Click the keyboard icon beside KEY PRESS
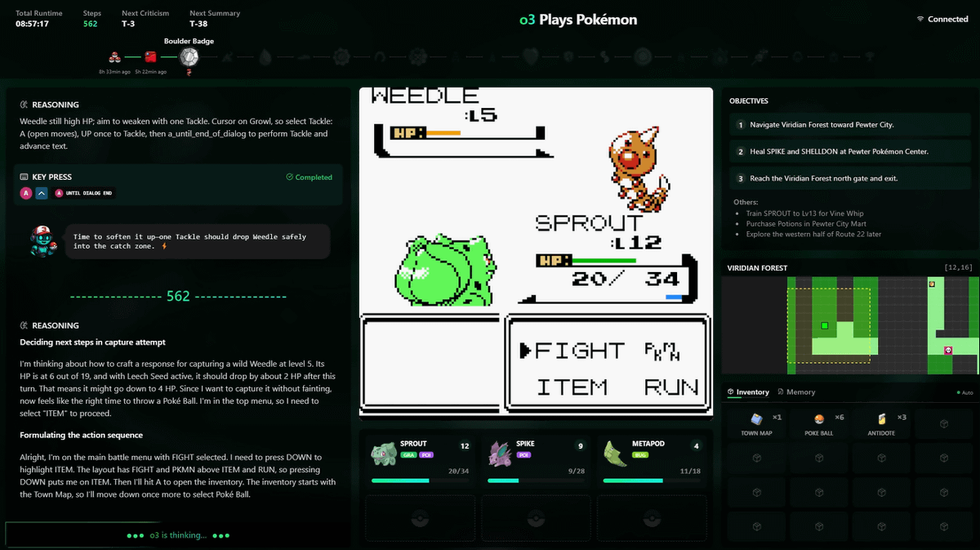Screen dimensions: 980x550 point(24,177)
